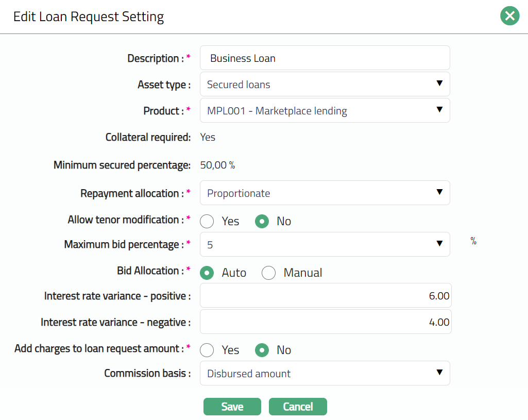Click the Description text field
The image size is (528, 420).
click(x=325, y=58)
